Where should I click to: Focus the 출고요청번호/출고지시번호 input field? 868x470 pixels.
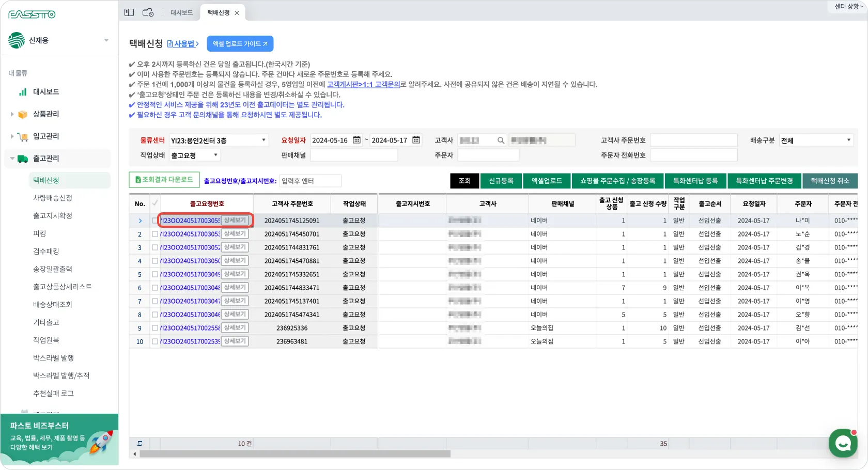pos(310,181)
